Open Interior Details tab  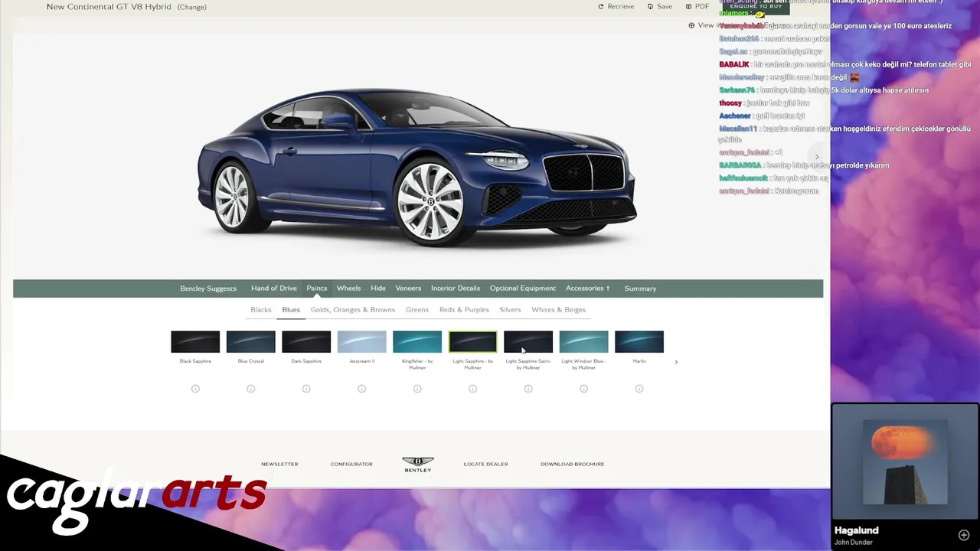click(456, 289)
